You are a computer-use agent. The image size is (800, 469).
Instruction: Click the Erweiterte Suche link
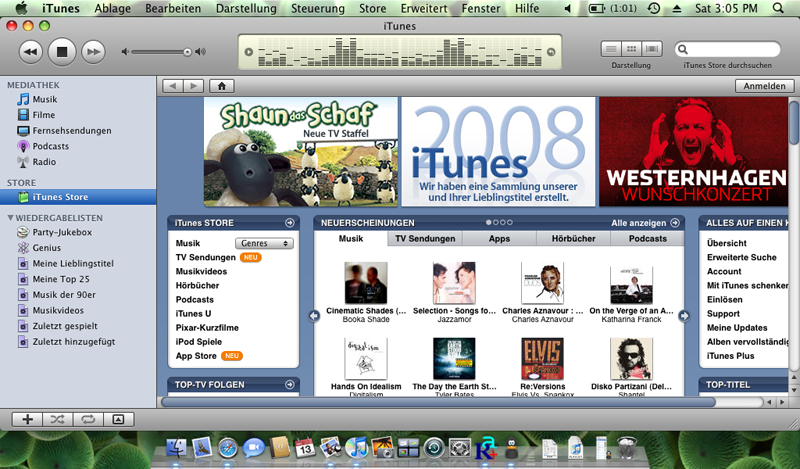click(x=740, y=257)
